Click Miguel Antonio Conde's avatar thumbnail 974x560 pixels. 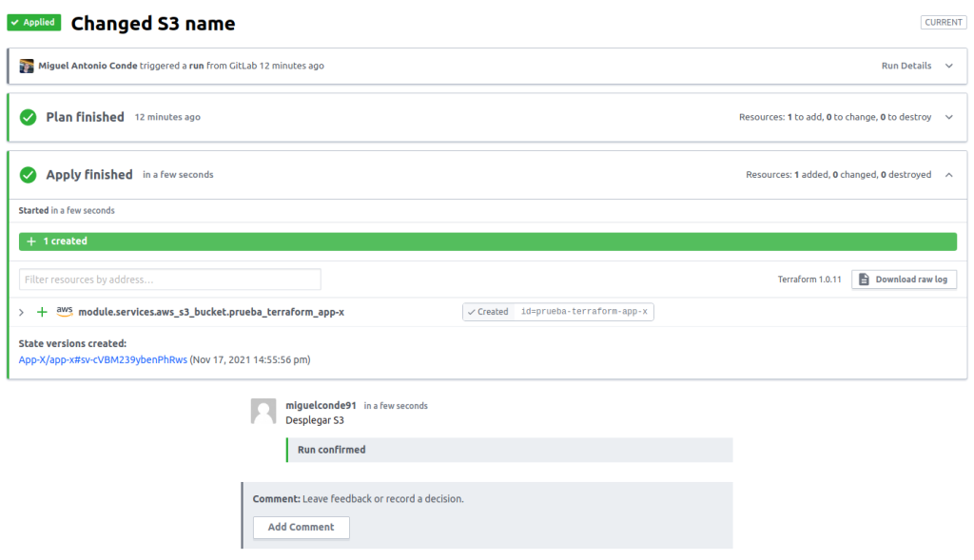pos(27,66)
